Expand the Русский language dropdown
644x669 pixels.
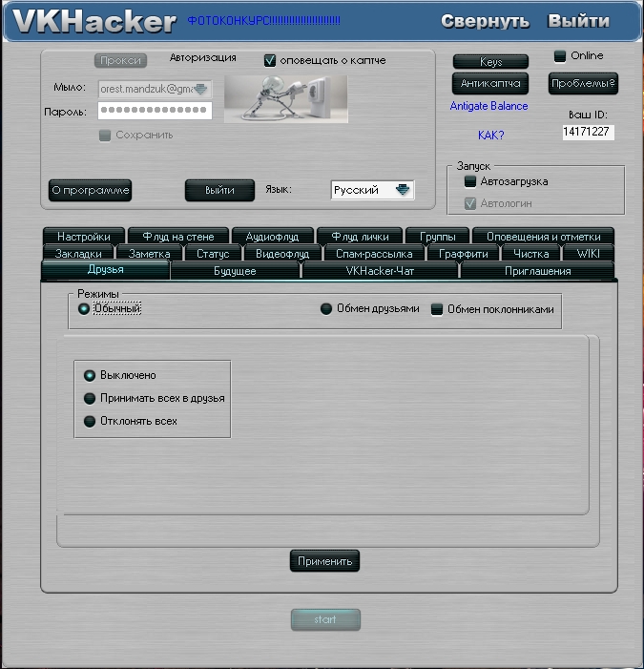coord(403,189)
